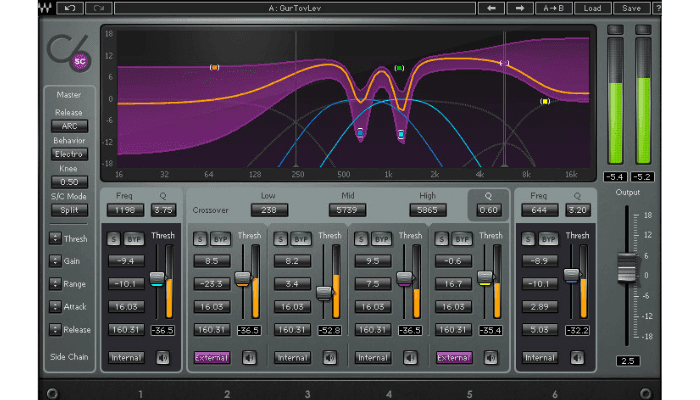Edit the High crossover value 5865

pyautogui.click(x=428, y=210)
